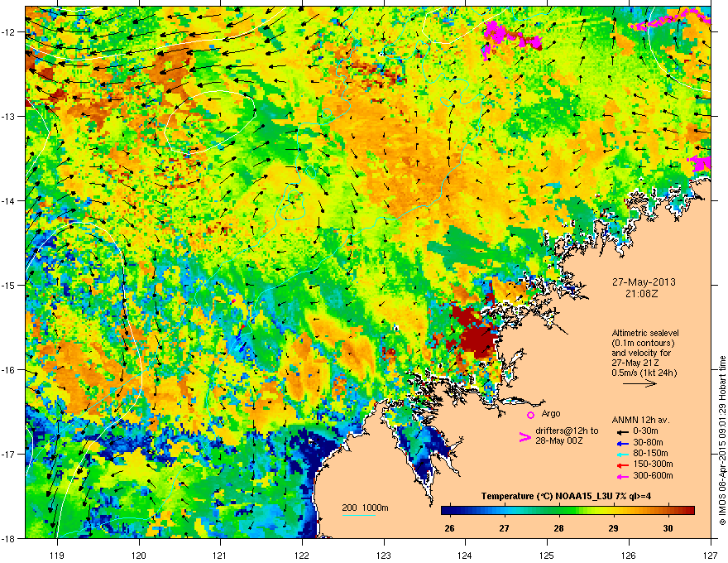Viewport: 728px width, 563px height.
Task: Click the -15 latitude axis label
Action: coord(9,285)
